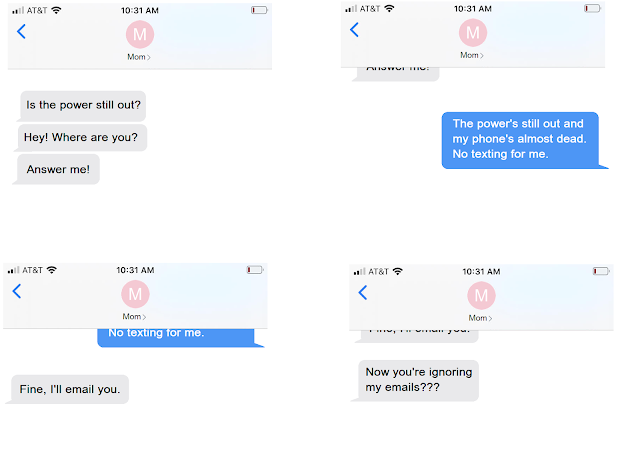The width and height of the screenshot is (640, 458).
Task: Select the "Now you're ignoring my emails???" bubble
Action: pyautogui.click(x=416, y=380)
